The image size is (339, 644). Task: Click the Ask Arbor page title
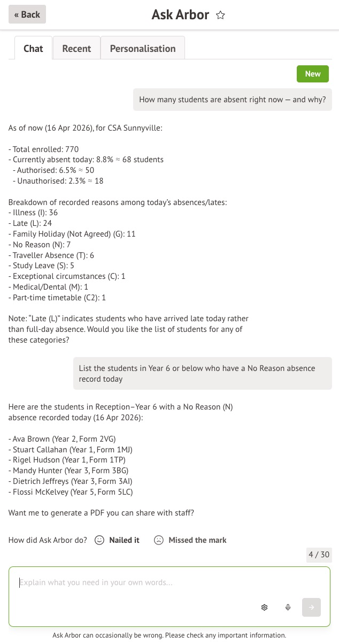click(180, 15)
